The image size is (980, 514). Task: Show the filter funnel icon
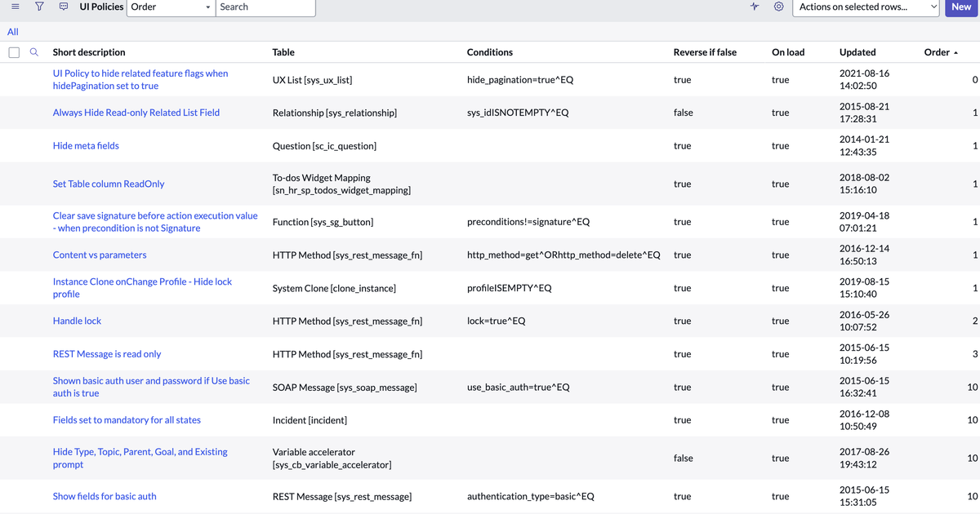(x=39, y=7)
